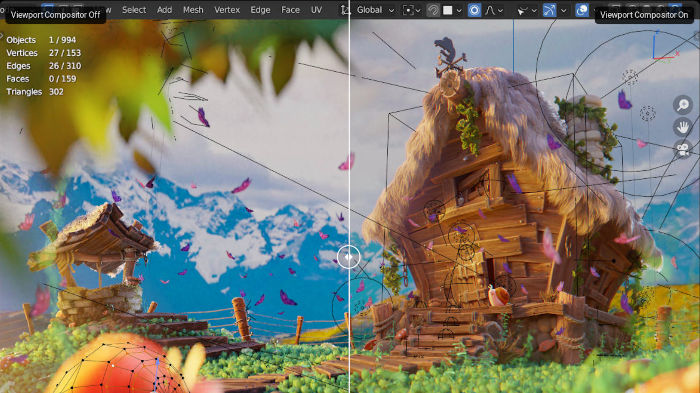Click the pivot point icon
This screenshot has height=393, width=700.
click(408, 10)
